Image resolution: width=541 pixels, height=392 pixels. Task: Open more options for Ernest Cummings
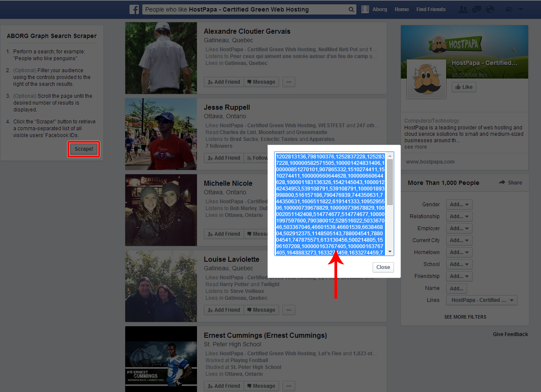(289, 386)
